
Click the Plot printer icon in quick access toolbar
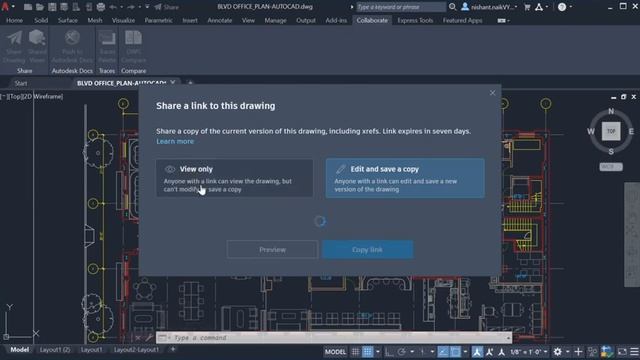coord(100,7)
